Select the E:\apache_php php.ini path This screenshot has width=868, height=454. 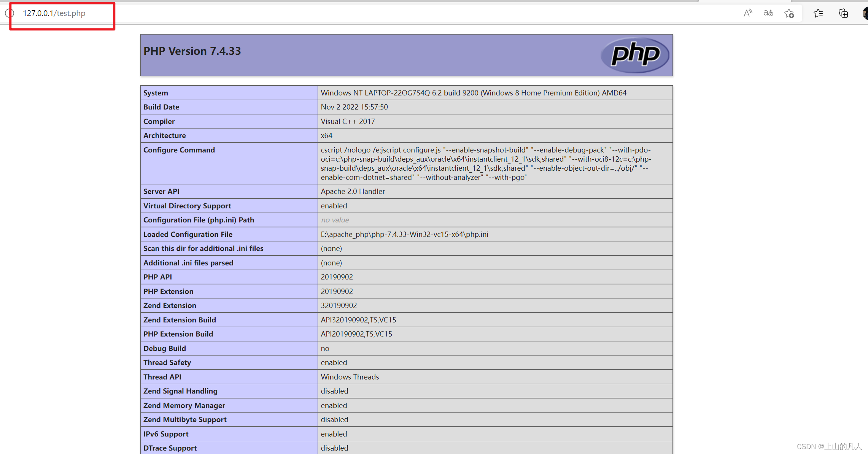pos(404,234)
